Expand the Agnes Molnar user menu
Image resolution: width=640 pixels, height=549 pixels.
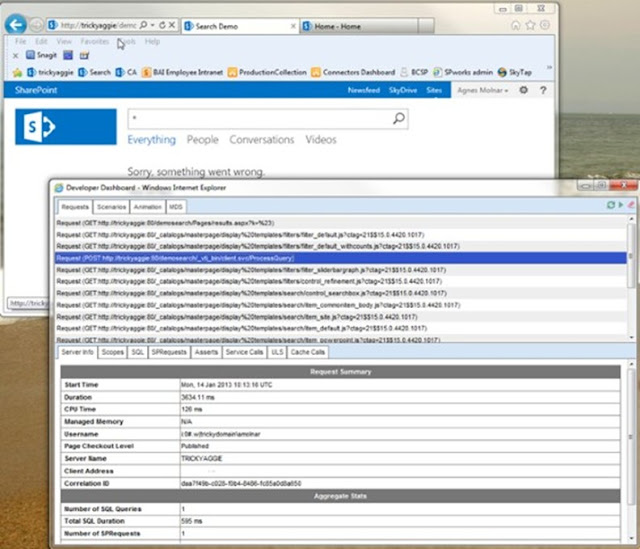click(482, 90)
